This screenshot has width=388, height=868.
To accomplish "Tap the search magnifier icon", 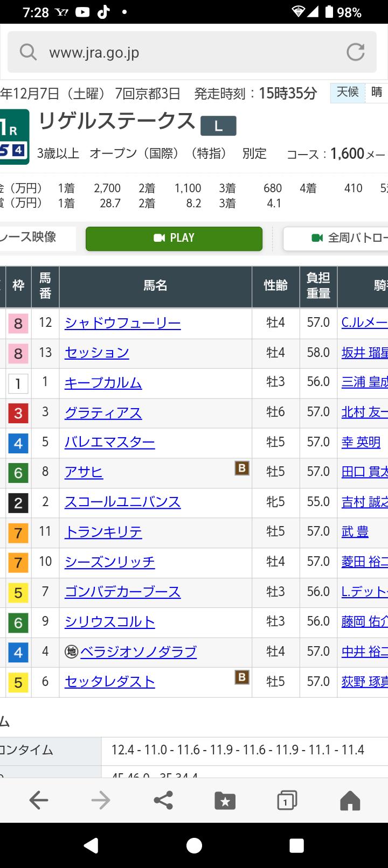I will (x=27, y=52).
